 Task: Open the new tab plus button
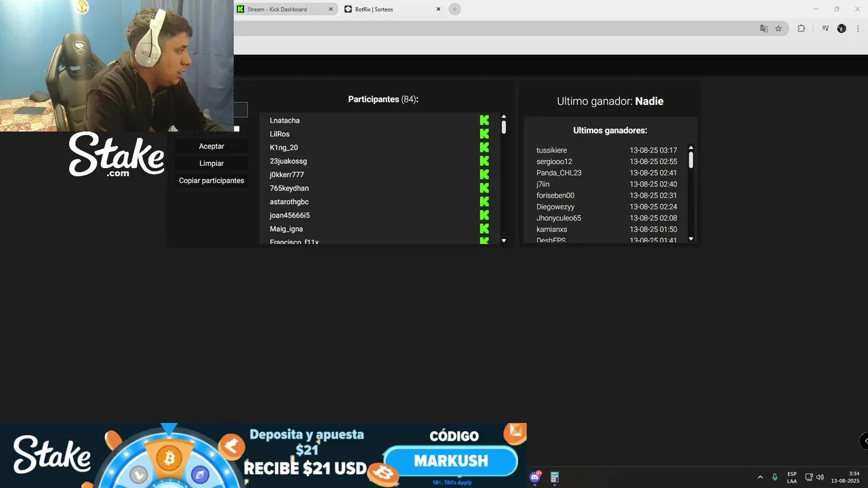[454, 9]
